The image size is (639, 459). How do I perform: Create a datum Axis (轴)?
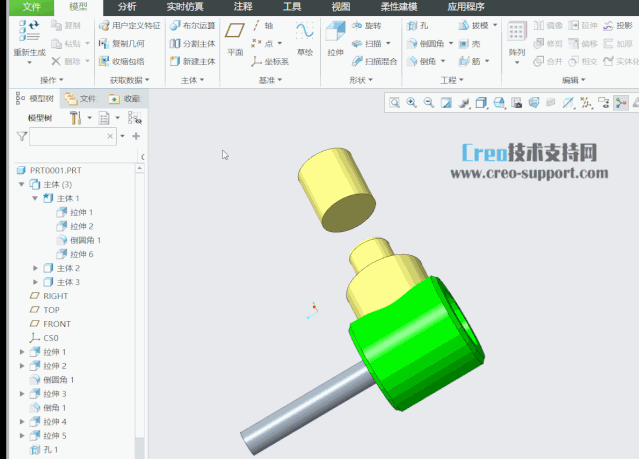pyautogui.click(x=263, y=26)
